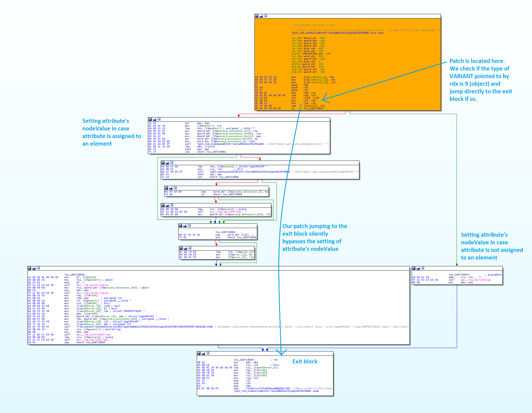Click the color icon on the Exit block node
This screenshot has height=413, width=532.
click(199, 353)
